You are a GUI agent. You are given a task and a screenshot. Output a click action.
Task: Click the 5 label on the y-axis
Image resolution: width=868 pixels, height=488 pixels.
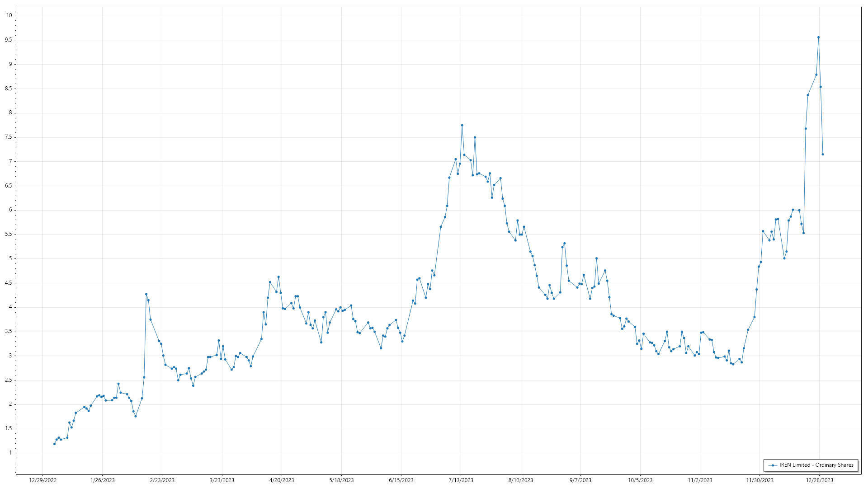pos(10,258)
